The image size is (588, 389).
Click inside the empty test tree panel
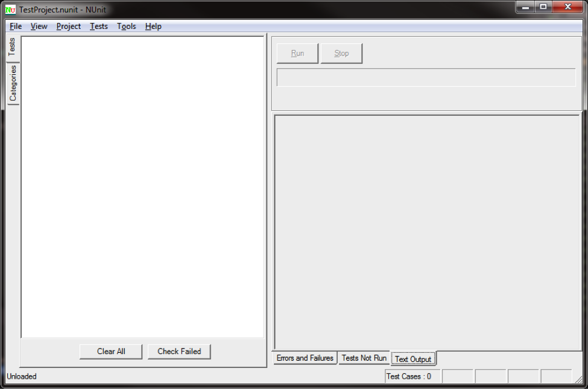coord(142,187)
